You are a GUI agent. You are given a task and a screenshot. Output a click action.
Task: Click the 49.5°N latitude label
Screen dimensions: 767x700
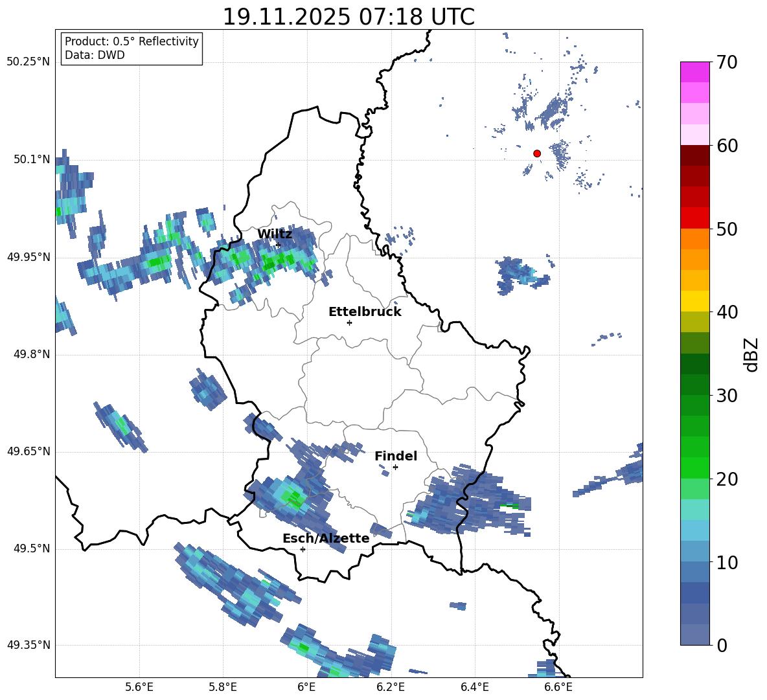coord(31,549)
